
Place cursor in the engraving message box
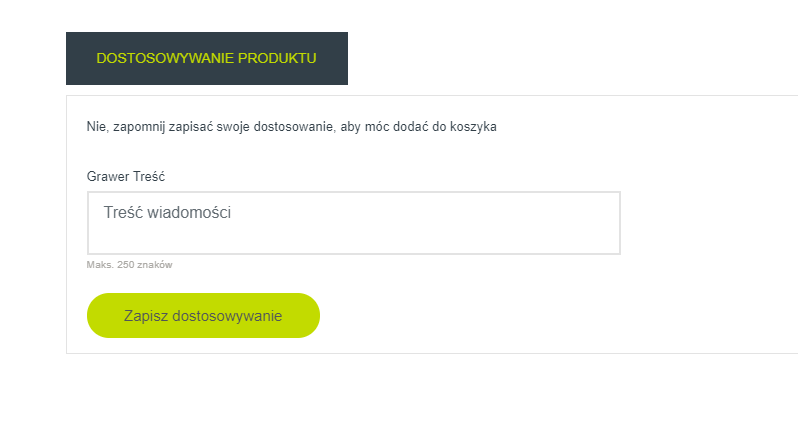354,223
